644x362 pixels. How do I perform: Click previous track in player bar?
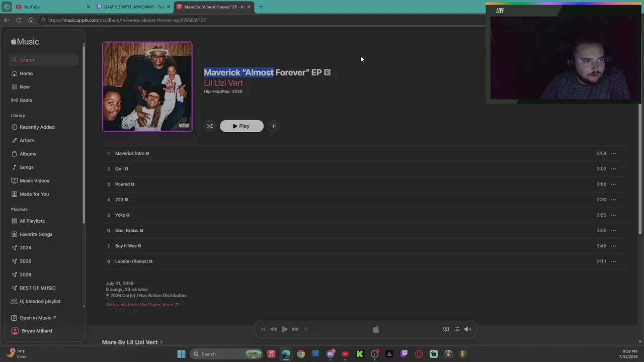click(273, 329)
